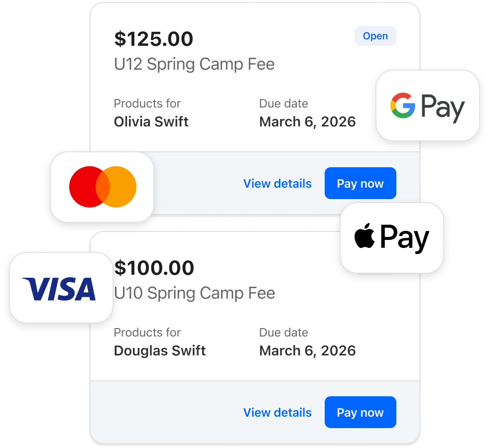Click the name Douglas Swift
This screenshot has height=448, width=489.
click(160, 351)
